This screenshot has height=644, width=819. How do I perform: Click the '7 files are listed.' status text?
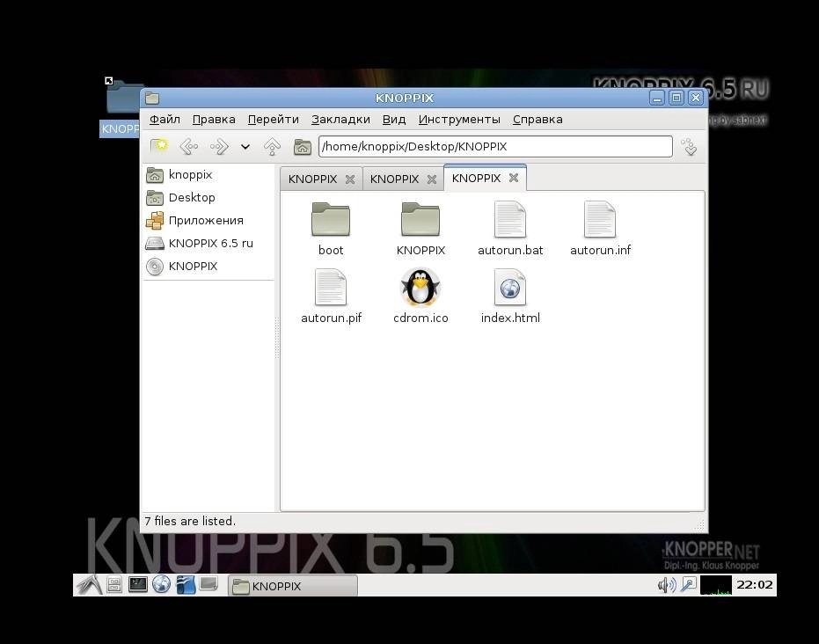pos(190,521)
